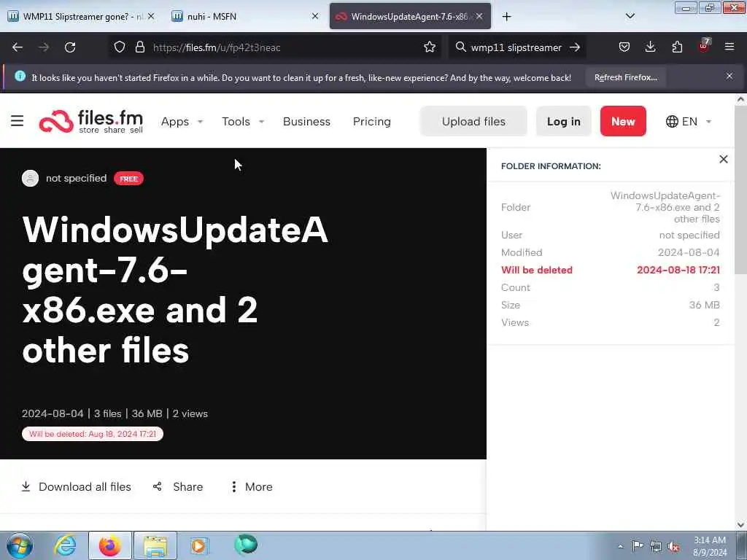This screenshot has height=560, width=747.
Task: Open the red extension icon with badge 7
Action: tap(704, 46)
